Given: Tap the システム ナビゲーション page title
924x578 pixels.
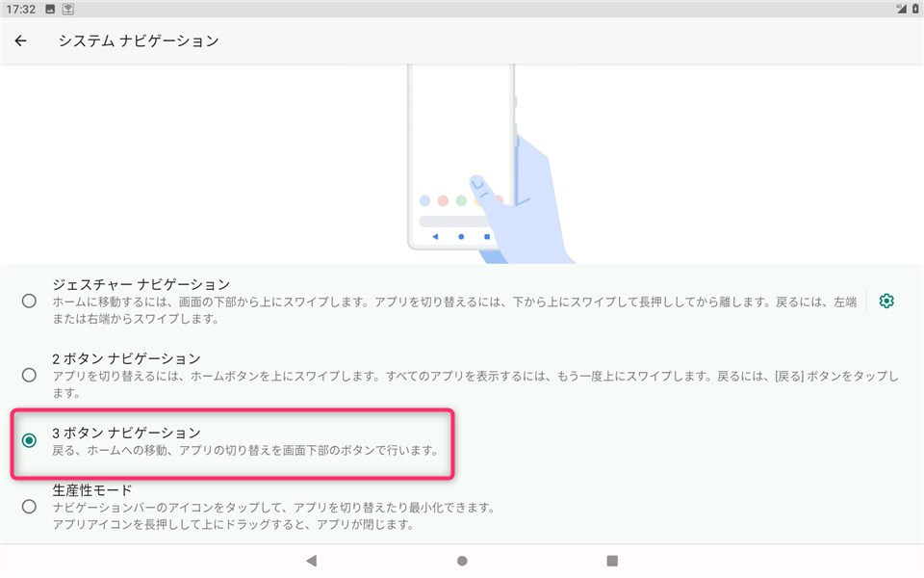Looking at the screenshot, I should 139,40.
